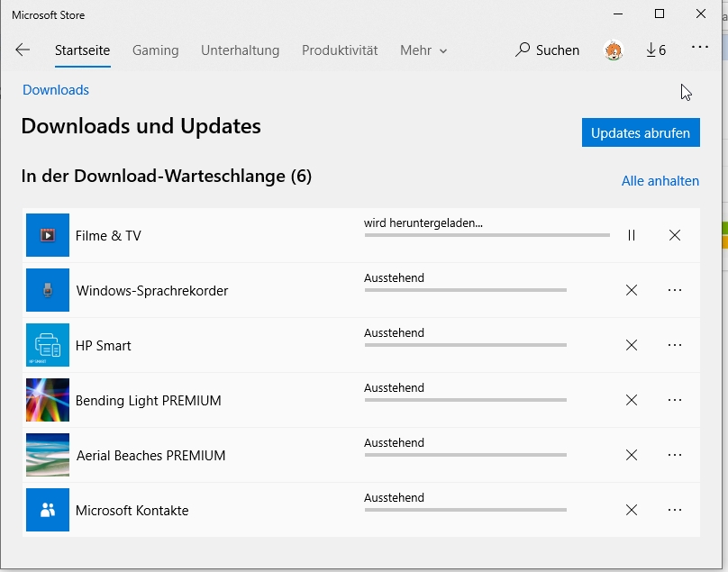
Task: Click the Downloads breadcrumb link
Action: (x=56, y=89)
